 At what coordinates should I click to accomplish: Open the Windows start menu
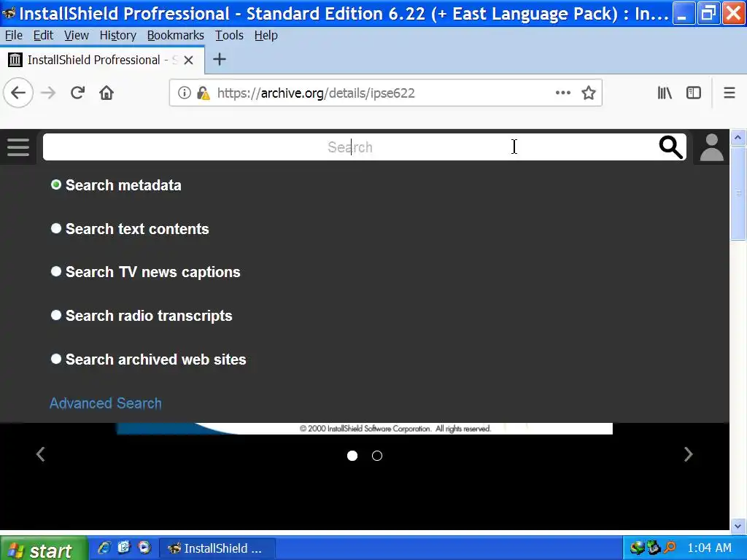point(44,548)
